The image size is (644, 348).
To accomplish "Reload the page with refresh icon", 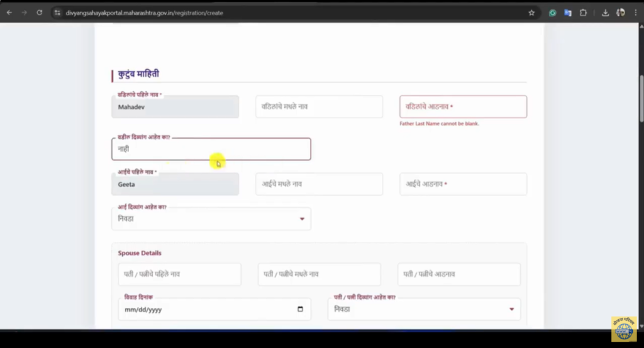I will 40,13.
